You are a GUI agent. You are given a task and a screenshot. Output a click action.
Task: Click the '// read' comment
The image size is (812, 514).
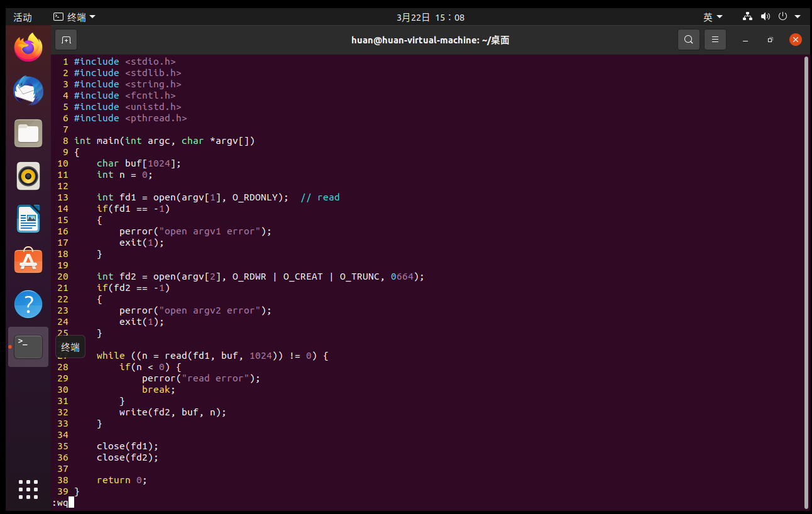tap(320, 197)
